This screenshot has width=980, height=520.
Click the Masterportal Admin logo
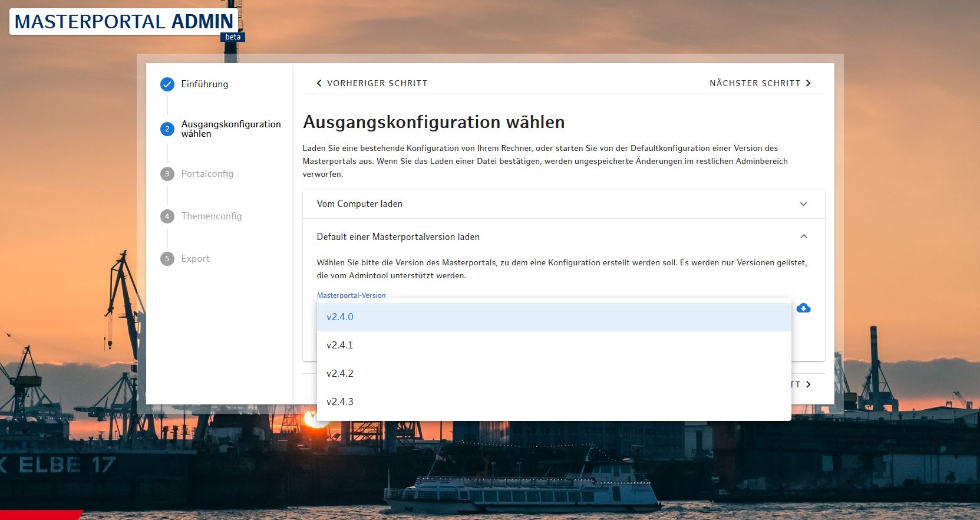pyautogui.click(x=124, y=21)
